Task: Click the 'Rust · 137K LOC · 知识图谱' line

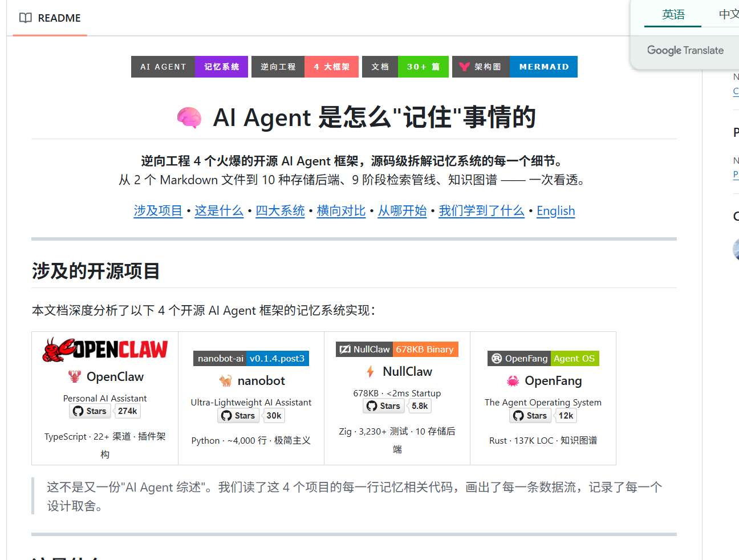Action: click(543, 440)
